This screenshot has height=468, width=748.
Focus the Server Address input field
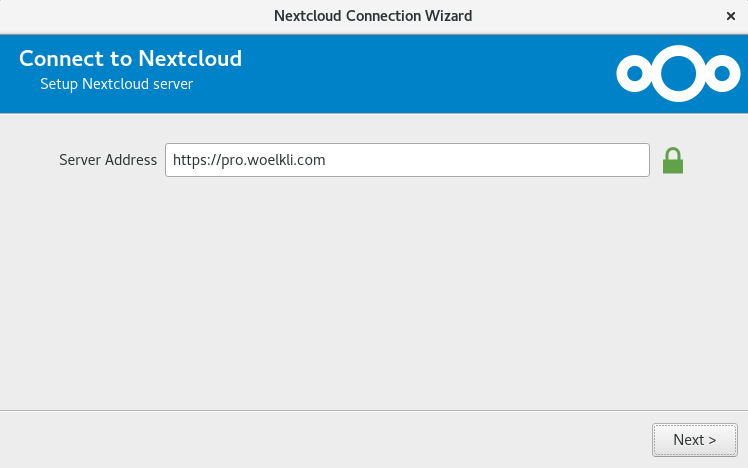point(407,160)
